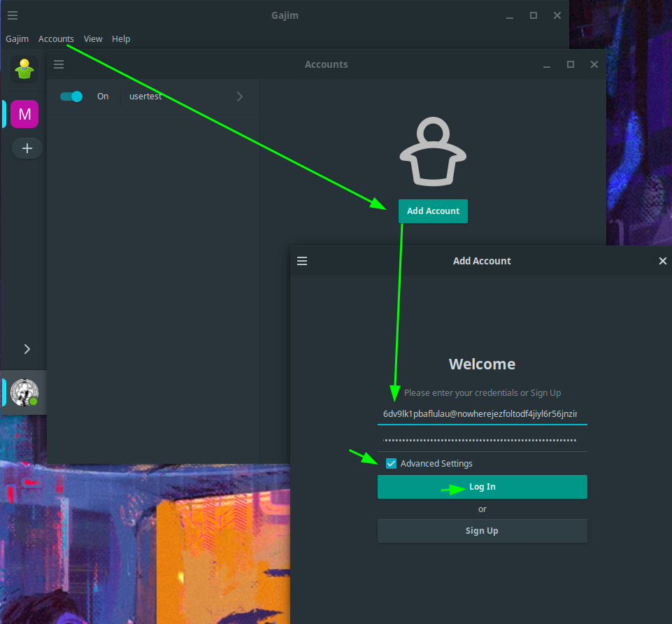This screenshot has width=672, height=624.
Task: Open the Gajim main window hamburger menu
Action: (13, 15)
